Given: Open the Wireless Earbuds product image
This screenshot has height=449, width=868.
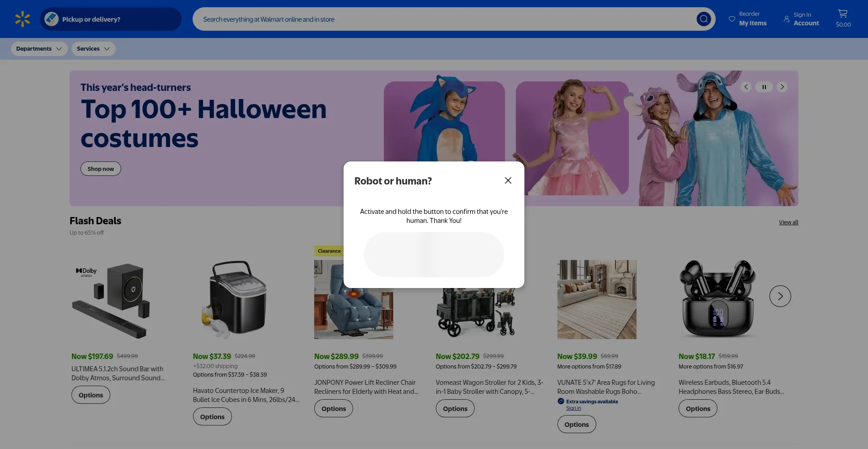Looking at the screenshot, I should pos(718,299).
